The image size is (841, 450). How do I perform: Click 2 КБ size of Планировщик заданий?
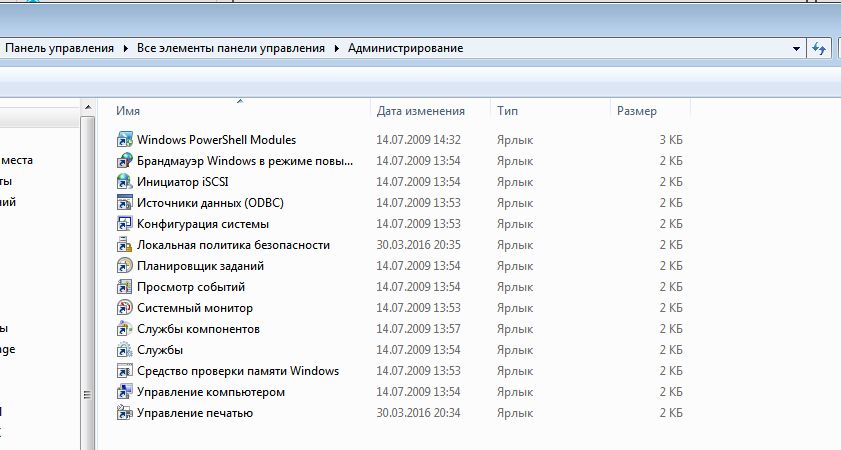point(671,266)
